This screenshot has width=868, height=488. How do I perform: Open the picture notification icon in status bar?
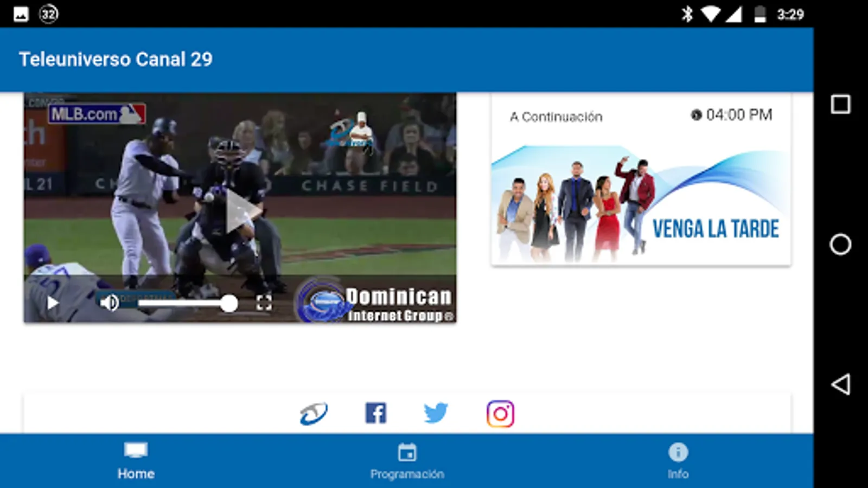coord(21,14)
